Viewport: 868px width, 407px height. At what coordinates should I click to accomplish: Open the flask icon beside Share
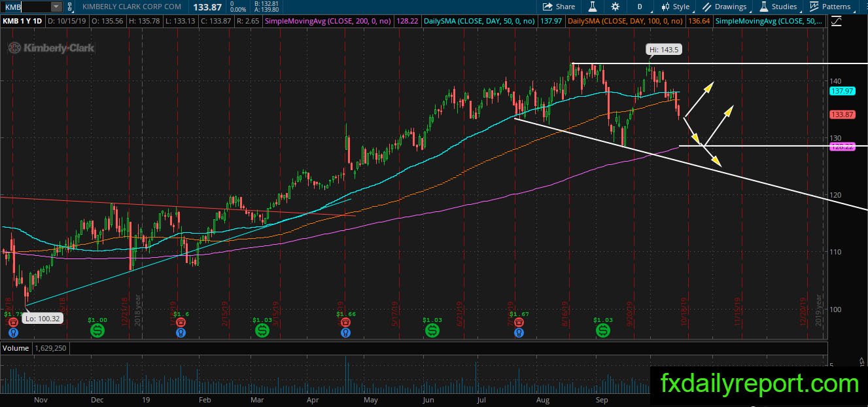(593, 7)
